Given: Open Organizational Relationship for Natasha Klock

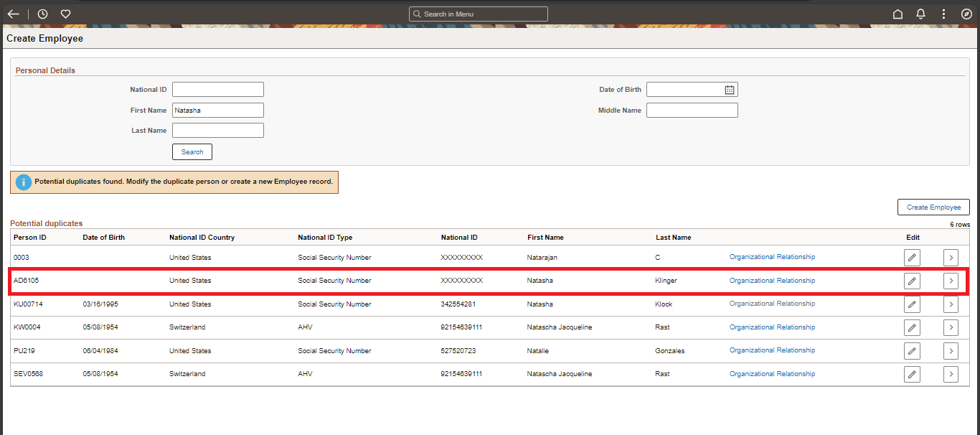Looking at the screenshot, I should click(772, 304).
